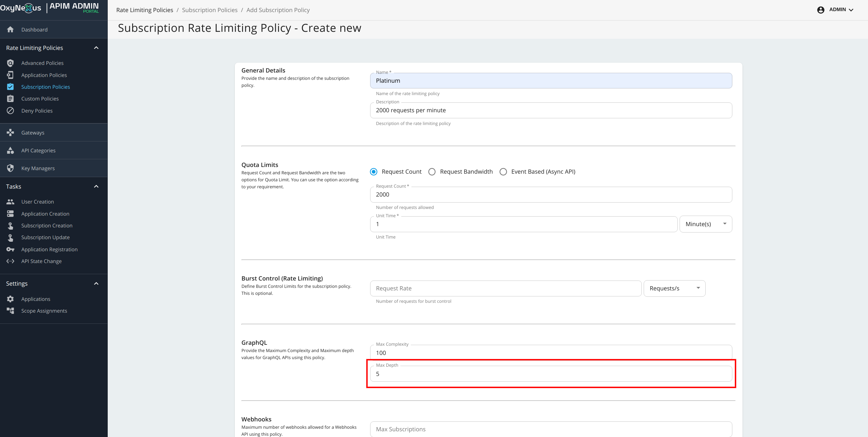Click the Application Registration key icon
Image resolution: width=868 pixels, height=437 pixels.
(x=10, y=250)
